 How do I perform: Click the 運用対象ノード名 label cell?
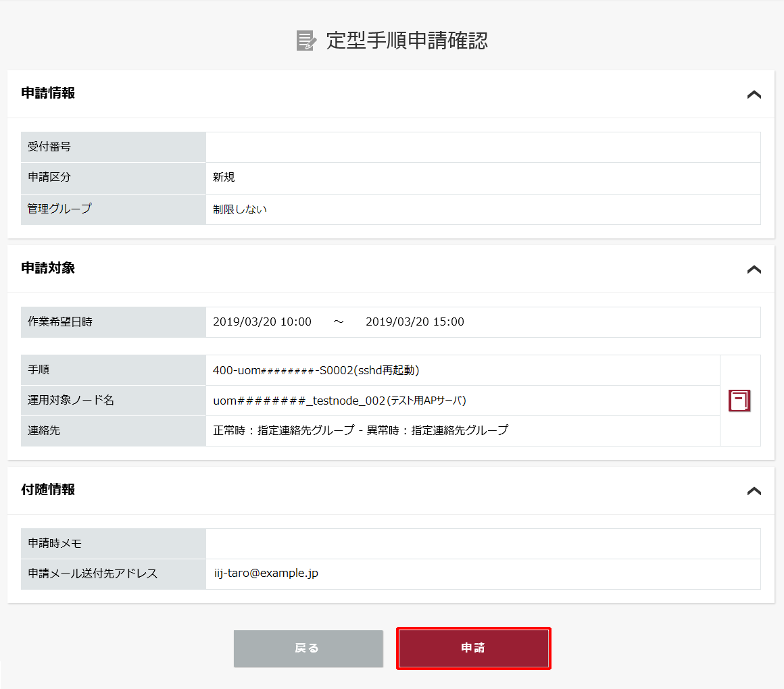pos(114,400)
